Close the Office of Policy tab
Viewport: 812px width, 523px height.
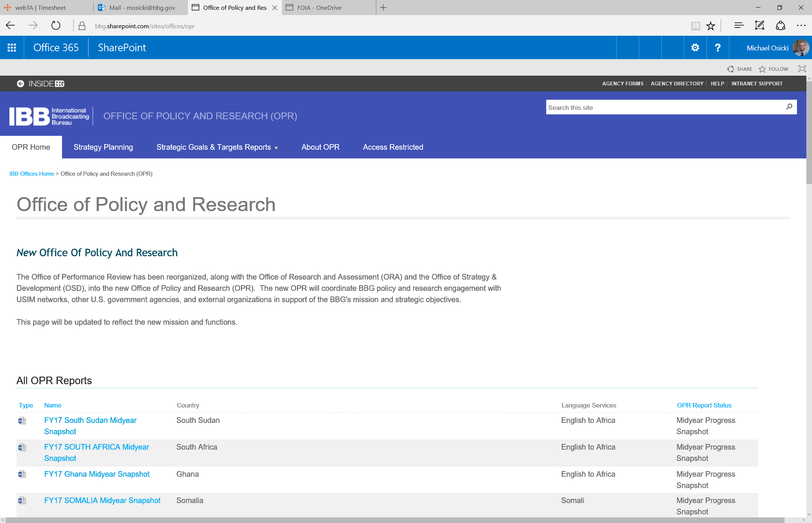275,8
